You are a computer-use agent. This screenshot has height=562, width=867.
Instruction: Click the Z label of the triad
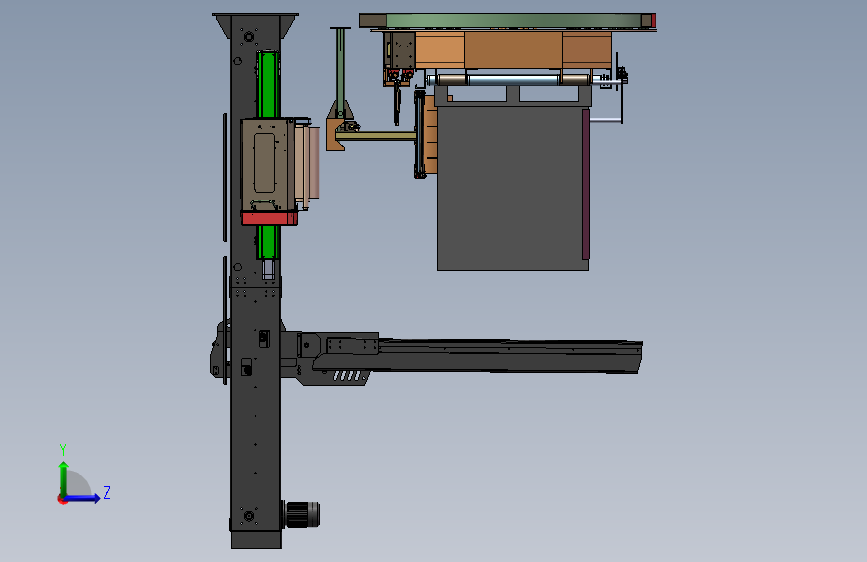tap(107, 492)
